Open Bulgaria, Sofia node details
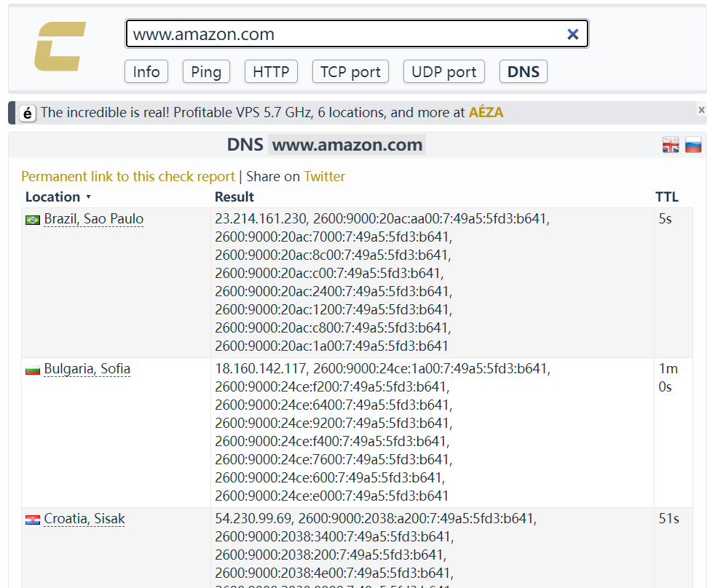 point(87,369)
